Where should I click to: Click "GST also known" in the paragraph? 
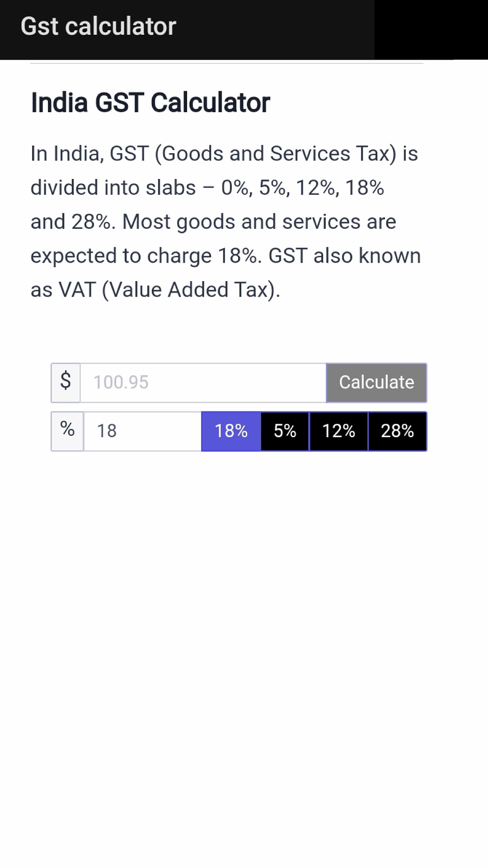click(x=344, y=256)
